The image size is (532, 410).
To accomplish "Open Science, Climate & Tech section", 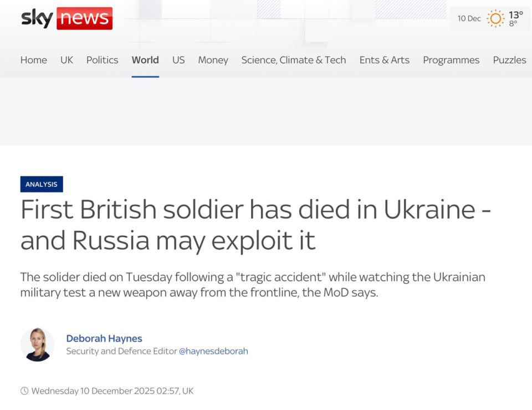I will tap(294, 60).
